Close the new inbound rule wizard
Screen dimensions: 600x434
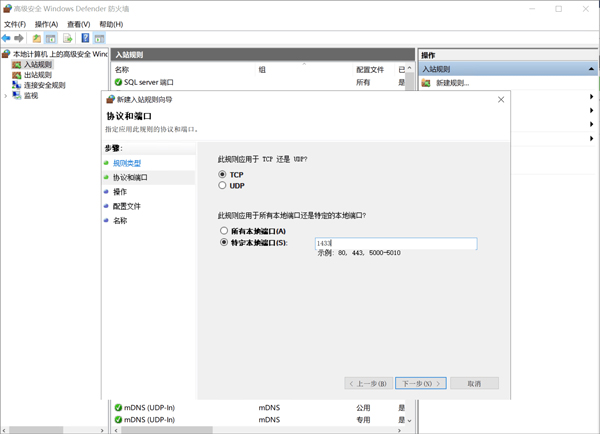501,100
